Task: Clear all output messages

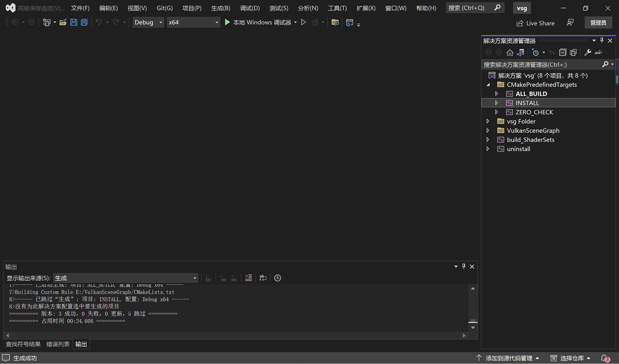Action: [x=248, y=278]
